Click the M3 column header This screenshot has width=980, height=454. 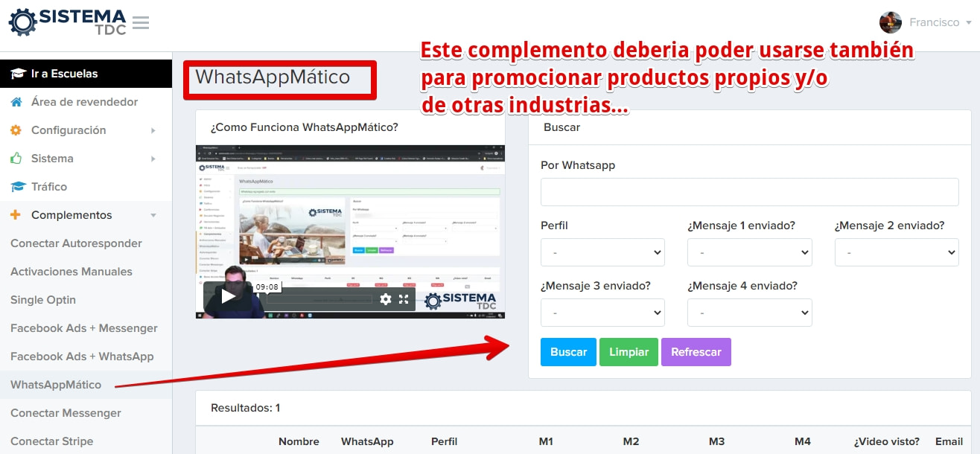tap(716, 441)
